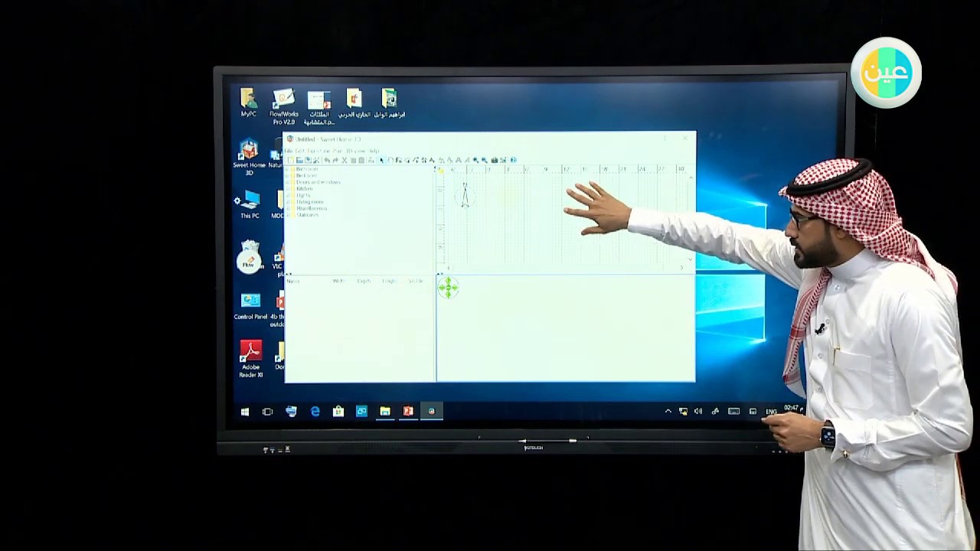Show hidden tray icons with the chevron
The height and width of the screenshot is (551, 980).
(668, 412)
